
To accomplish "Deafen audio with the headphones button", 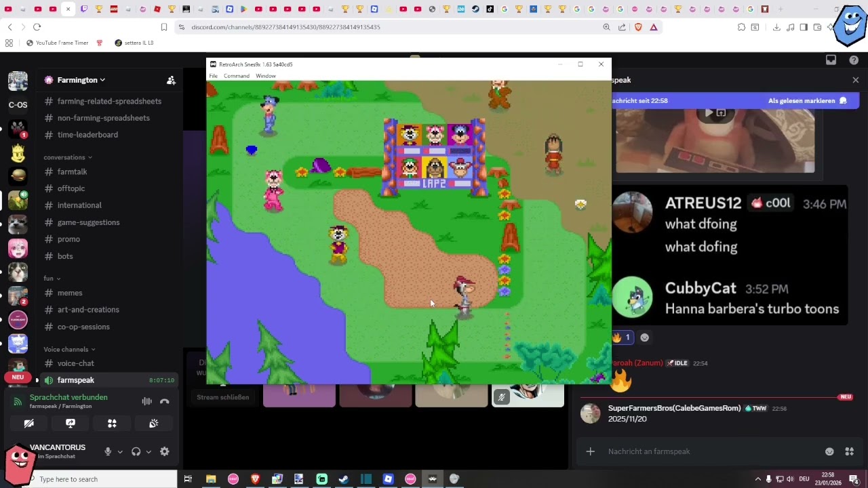I will tap(136, 451).
